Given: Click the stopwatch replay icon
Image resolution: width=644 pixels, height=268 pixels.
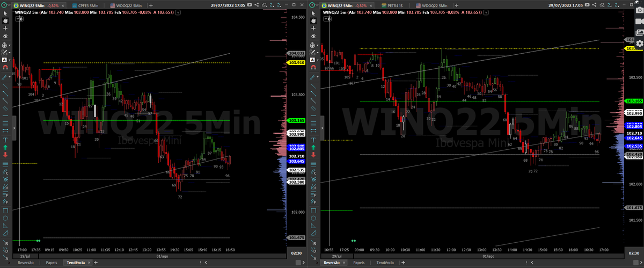Looking at the screenshot, I should [4, 45].
